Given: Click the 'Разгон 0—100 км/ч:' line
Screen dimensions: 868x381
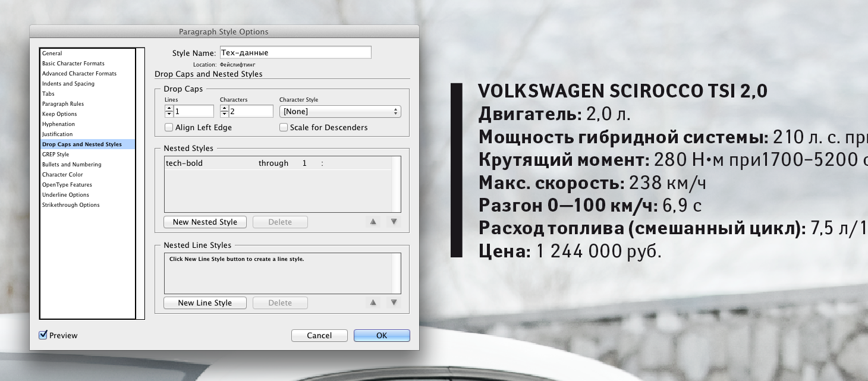Looking at the screenshot, I should (590, 206).
